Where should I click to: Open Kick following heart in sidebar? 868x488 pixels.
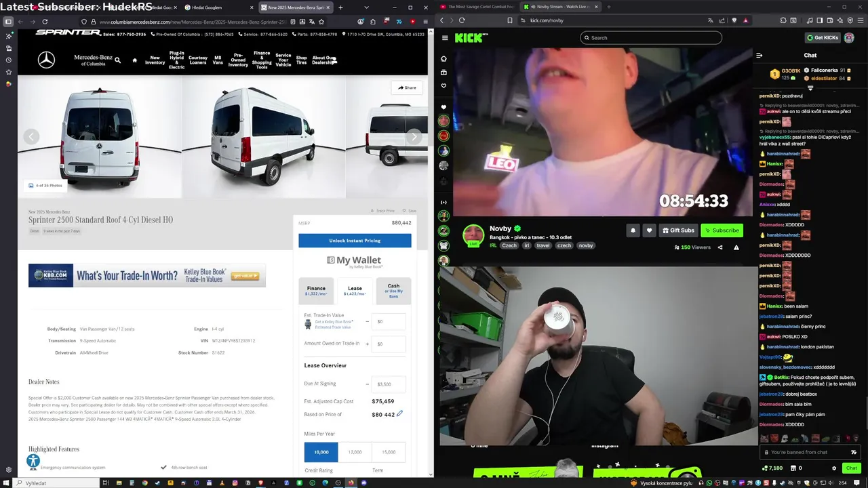(443, 85)
